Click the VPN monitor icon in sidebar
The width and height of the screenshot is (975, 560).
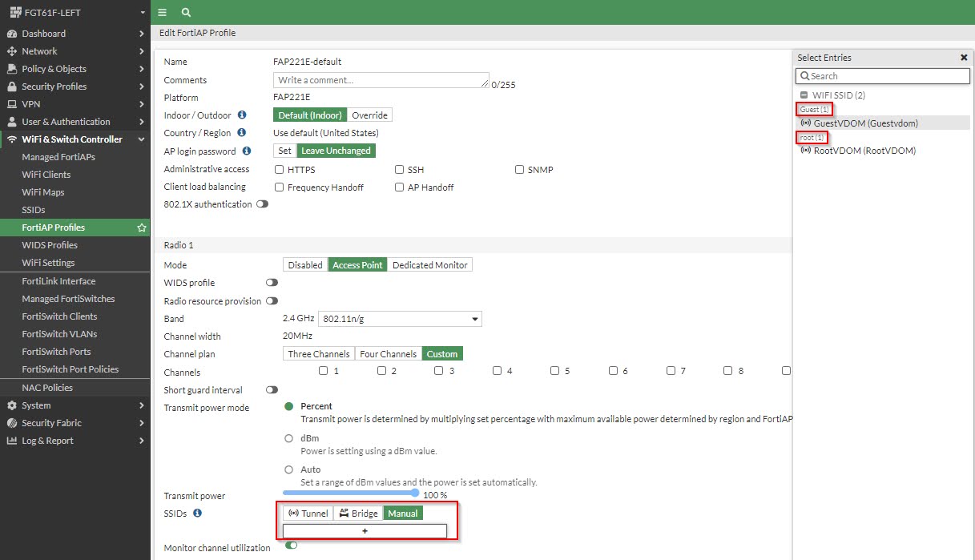pyautogui.click(x=12, y=104)
